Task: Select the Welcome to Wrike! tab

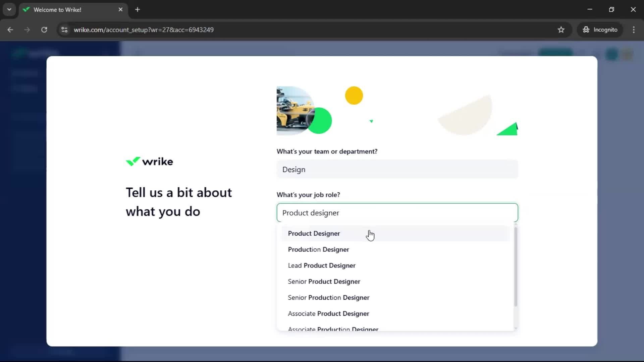Action: point(73,10)
